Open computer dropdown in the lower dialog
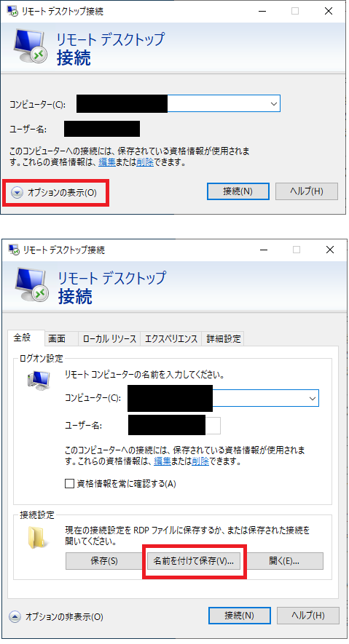Image resolution: width=349 pixels, height=644 pixels. [313, 398]
